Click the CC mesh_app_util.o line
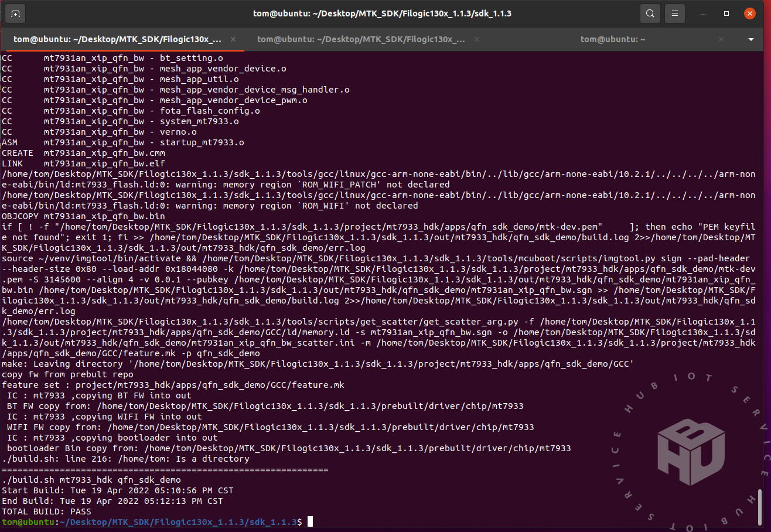 pos(120,79)
